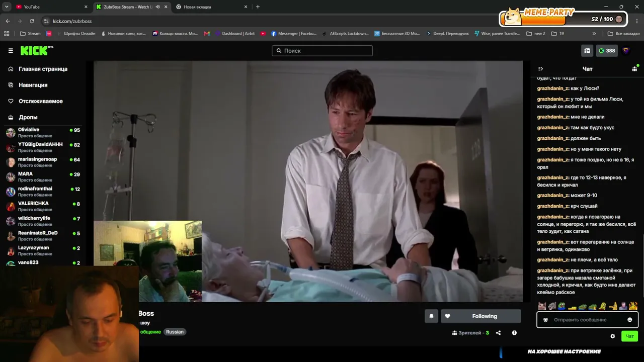Click Зрителей viewers count
Image resolution: width=644 pixels, height=362 pixels.
(470, 333)
